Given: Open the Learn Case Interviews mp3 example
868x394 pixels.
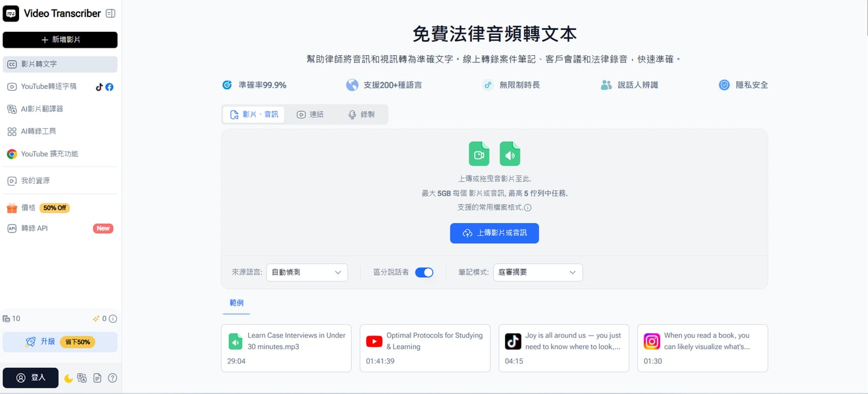Looking at the screenshot, I should coord(286,348).
